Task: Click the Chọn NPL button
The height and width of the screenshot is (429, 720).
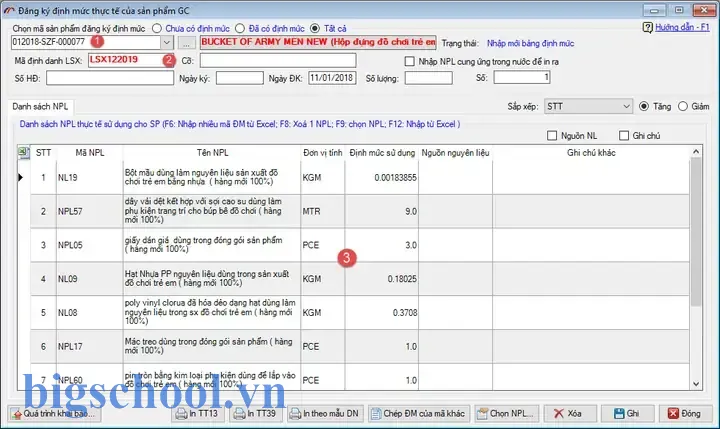Action: click(507, 414)
